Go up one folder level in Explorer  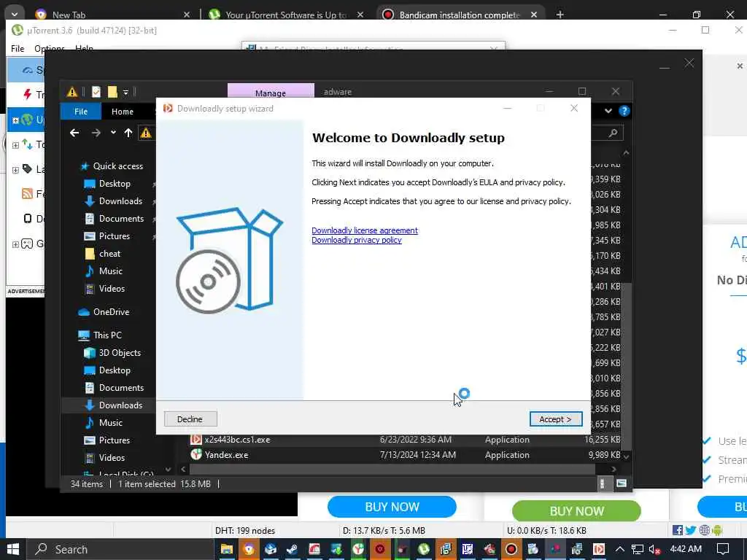(x=128, y=133)
